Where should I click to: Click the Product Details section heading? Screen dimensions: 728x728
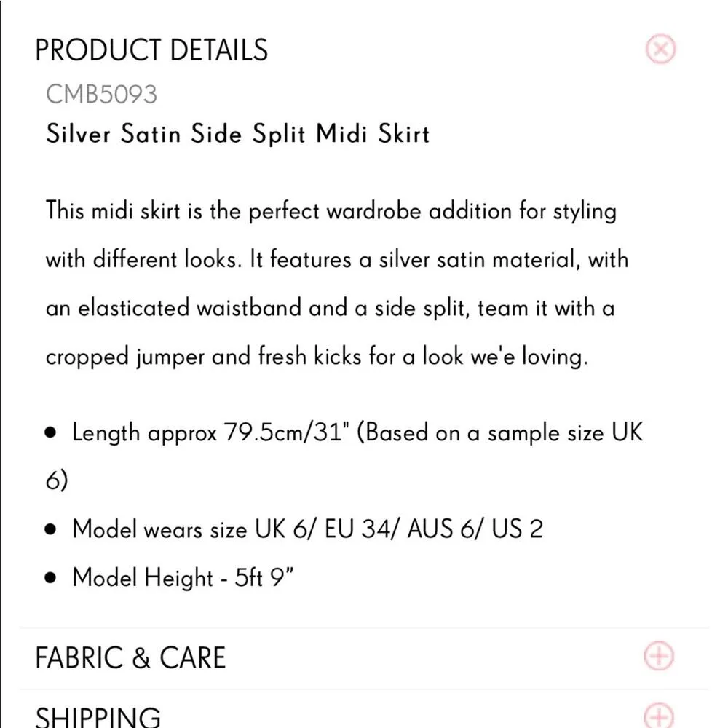pyautogui.click(x=151, y=50)
